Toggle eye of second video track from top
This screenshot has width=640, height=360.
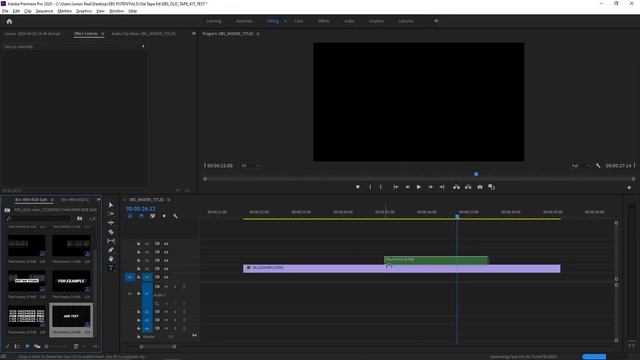166,252
